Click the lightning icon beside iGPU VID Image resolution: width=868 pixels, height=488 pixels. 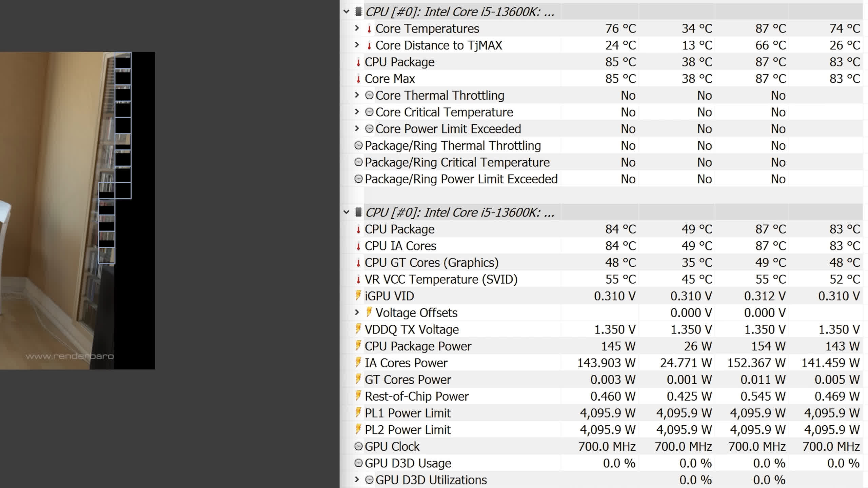[358, 295]
